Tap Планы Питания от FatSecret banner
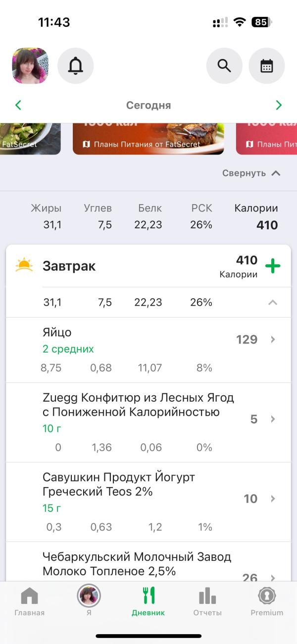Screen dimensions: 297x644 148,139
